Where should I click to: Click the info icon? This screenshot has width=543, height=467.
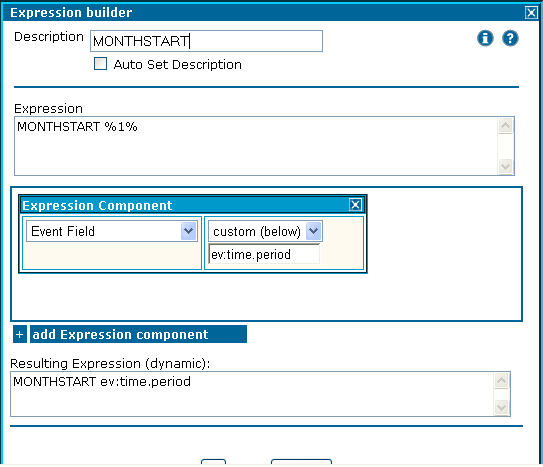[485, 38]
